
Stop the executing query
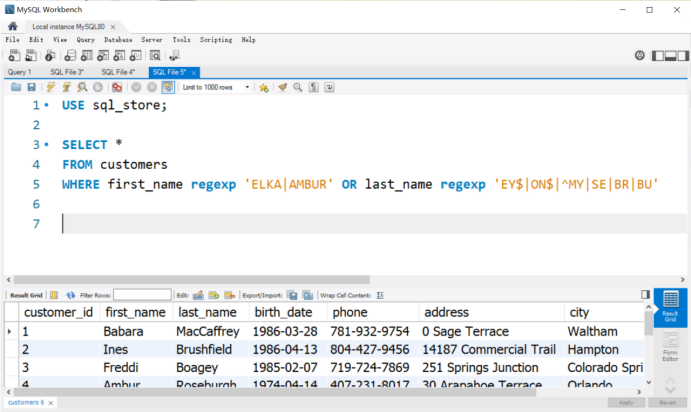pyautogui.click(x=98, y=87)
